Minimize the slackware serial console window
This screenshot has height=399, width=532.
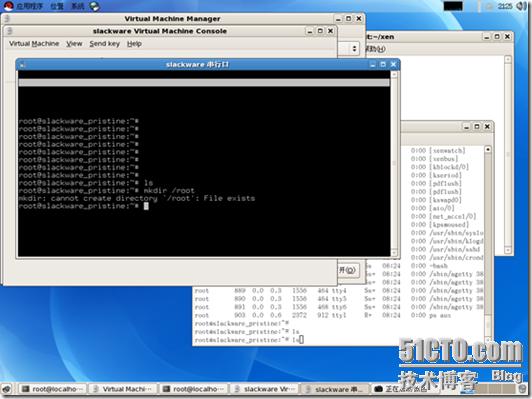click(373, 64)
